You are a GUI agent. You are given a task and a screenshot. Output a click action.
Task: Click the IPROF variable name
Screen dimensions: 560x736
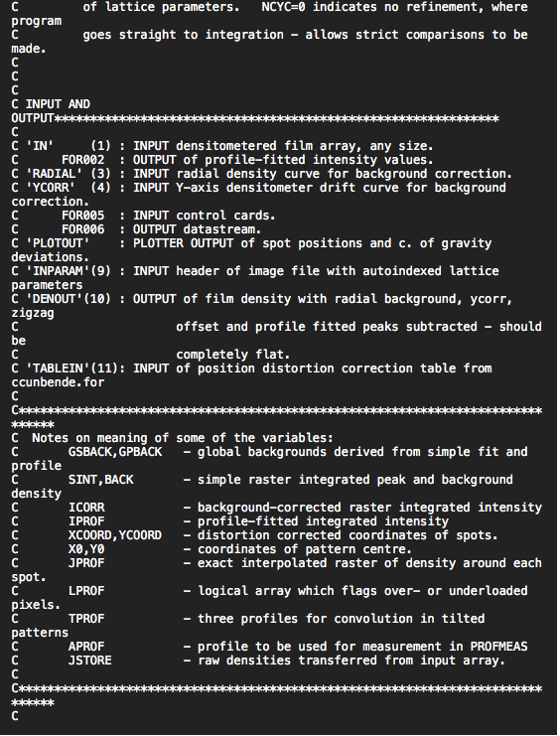coord(86,521)
